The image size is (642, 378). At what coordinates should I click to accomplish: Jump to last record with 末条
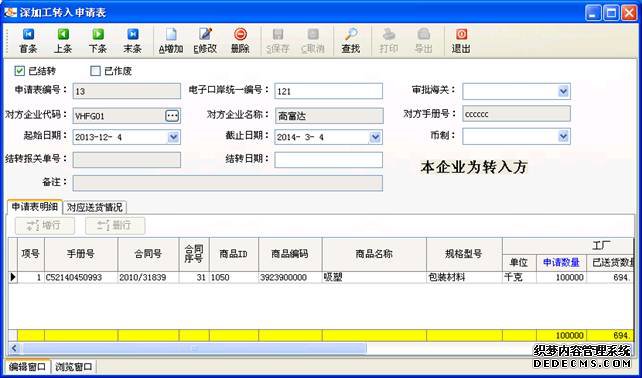point(133,41)
